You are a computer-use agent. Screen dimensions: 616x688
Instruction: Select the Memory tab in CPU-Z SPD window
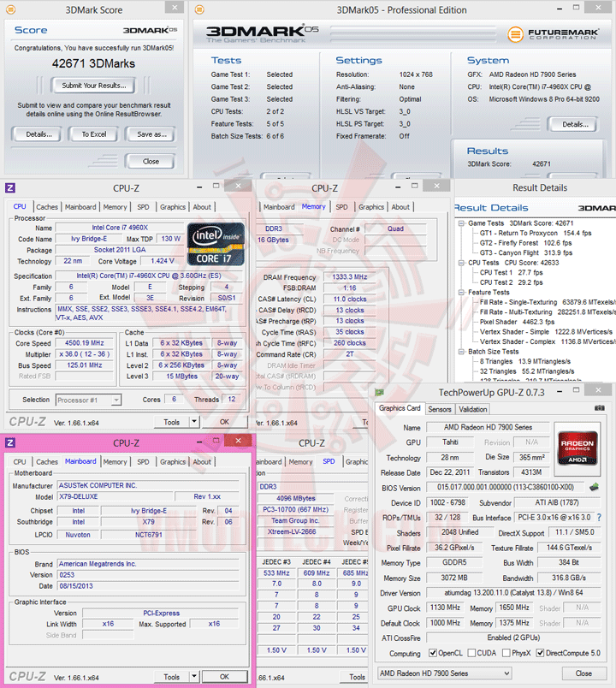click(300, 461)
